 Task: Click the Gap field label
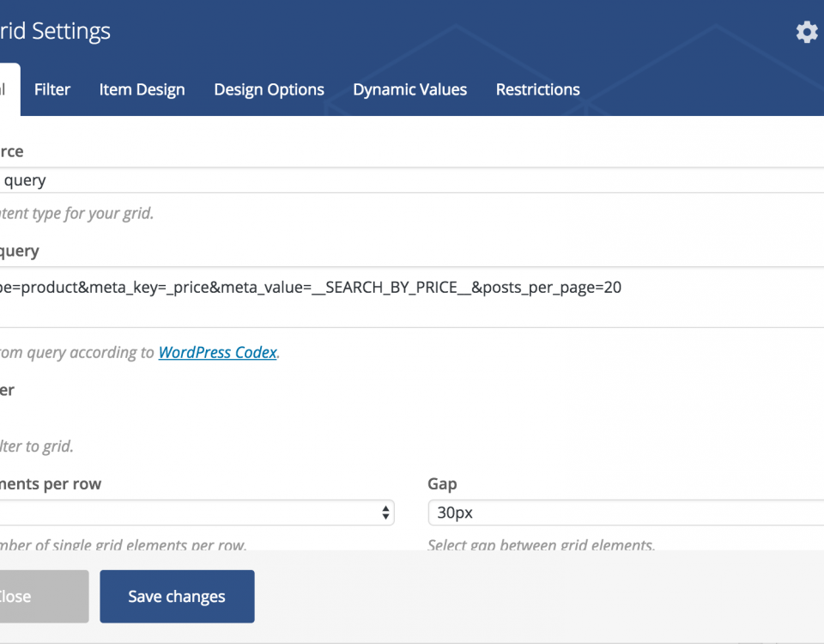pyautogui.click(x=443, y=484)
